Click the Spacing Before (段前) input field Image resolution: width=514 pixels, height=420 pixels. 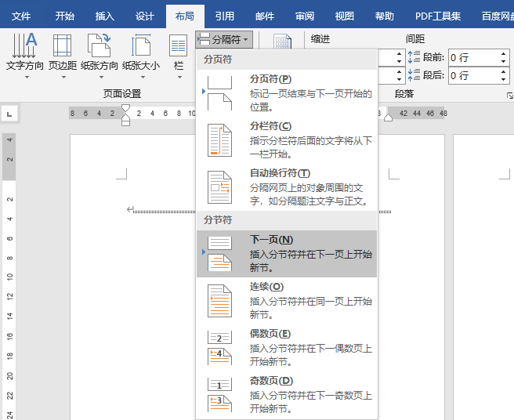tap(469, 57)
